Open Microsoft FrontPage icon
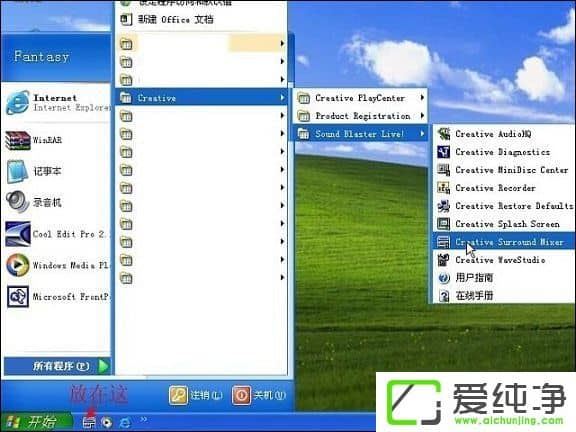Screen dimensions: 576x432 [18, 296]
